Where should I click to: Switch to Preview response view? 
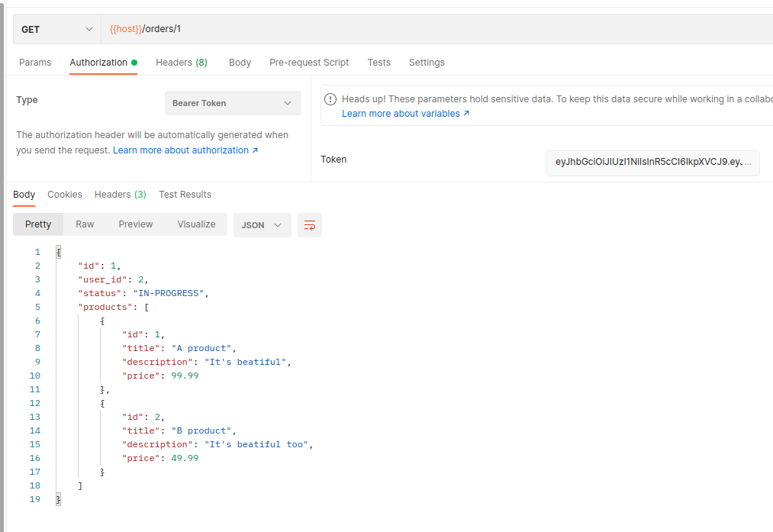click(x=136, y=224)
